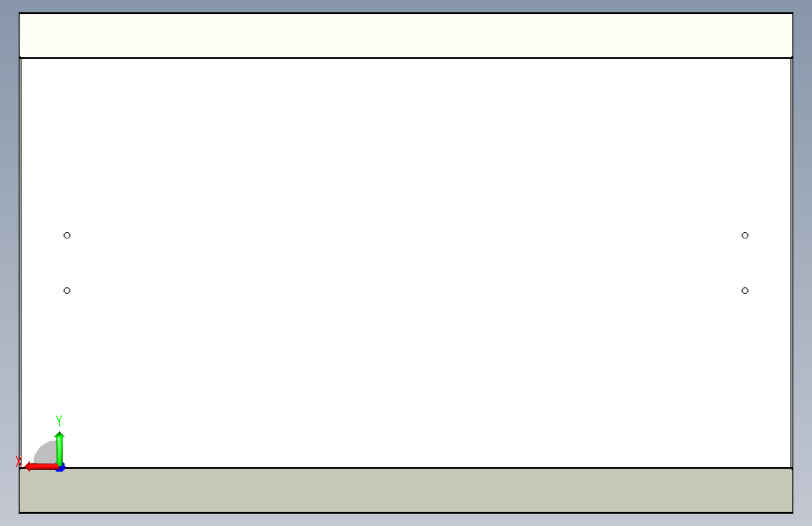Image resolution: width=812 pixels, height=526 pixels.
Task: Click the blue origin point of triad
Action: [61, 468]
